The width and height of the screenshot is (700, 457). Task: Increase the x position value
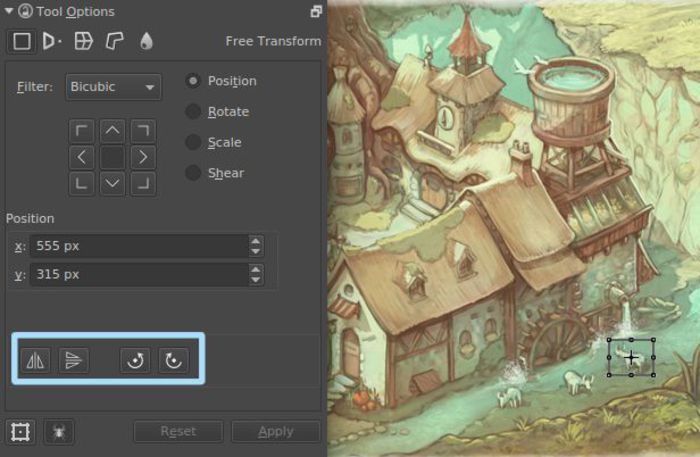tap(255, 241)
